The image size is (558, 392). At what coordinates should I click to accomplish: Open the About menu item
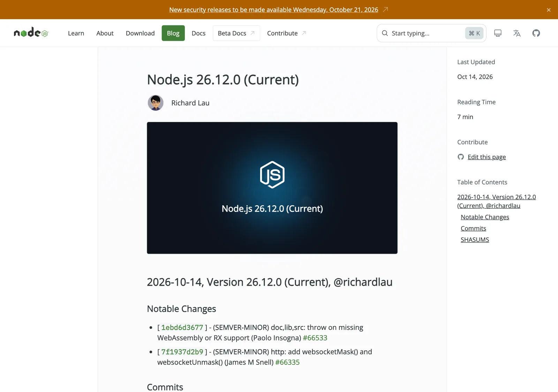point(105,33)
